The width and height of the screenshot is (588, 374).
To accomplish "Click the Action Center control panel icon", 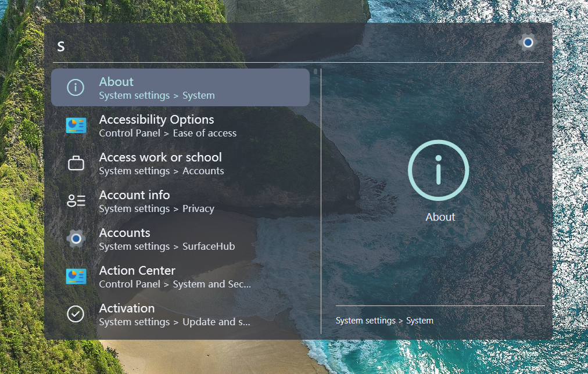I will click(x=76, y=276).
